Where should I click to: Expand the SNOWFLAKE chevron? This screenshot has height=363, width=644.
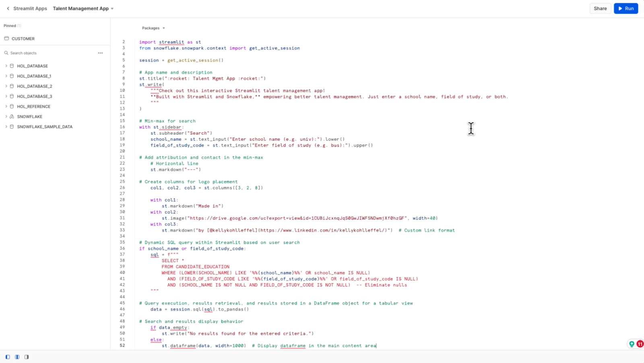tap(6, 117)
